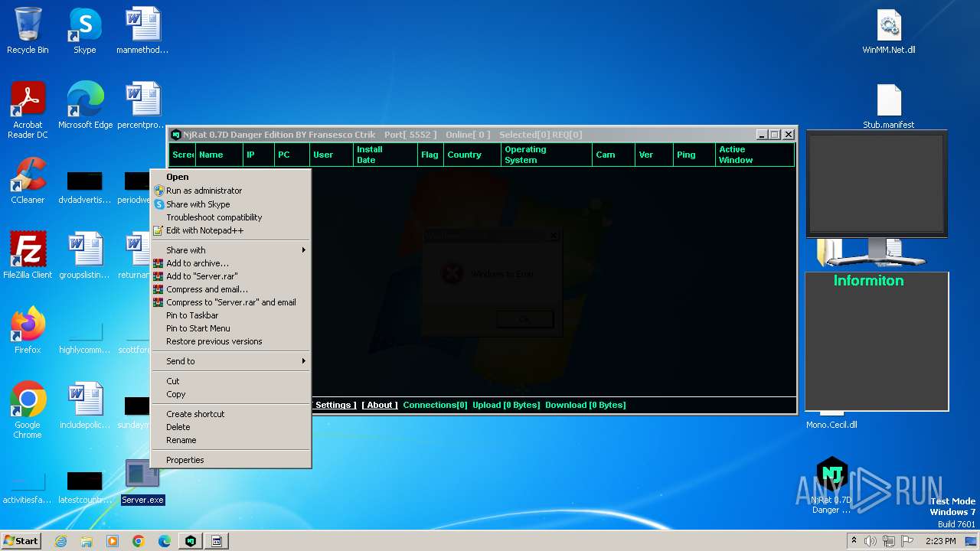Open the Recycle Bin desktop icon
This screenshot has width=980, height=551.
(x=28, y=31)
